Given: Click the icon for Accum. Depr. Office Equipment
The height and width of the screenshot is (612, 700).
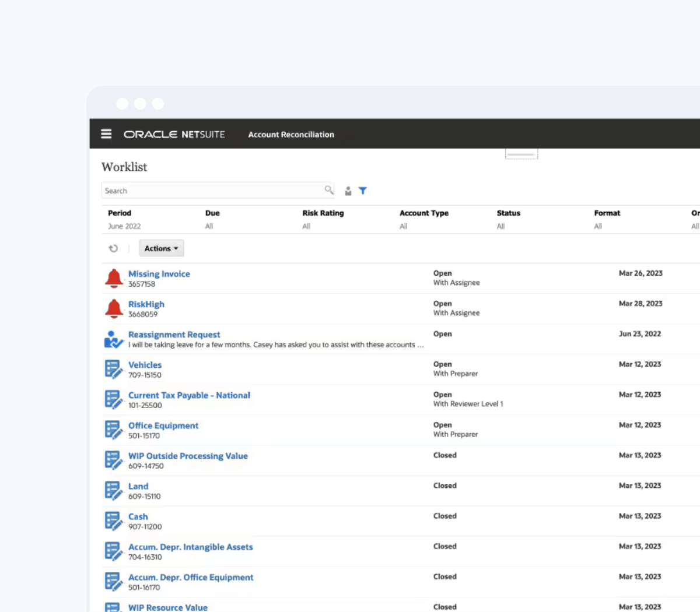Looking at the screenshot, I should coord(114,582).
